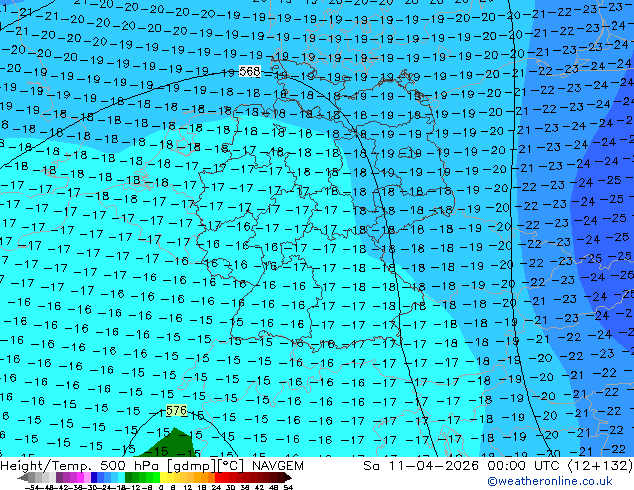
Task: Click the 576 height contour label
Action: point(176,411)
